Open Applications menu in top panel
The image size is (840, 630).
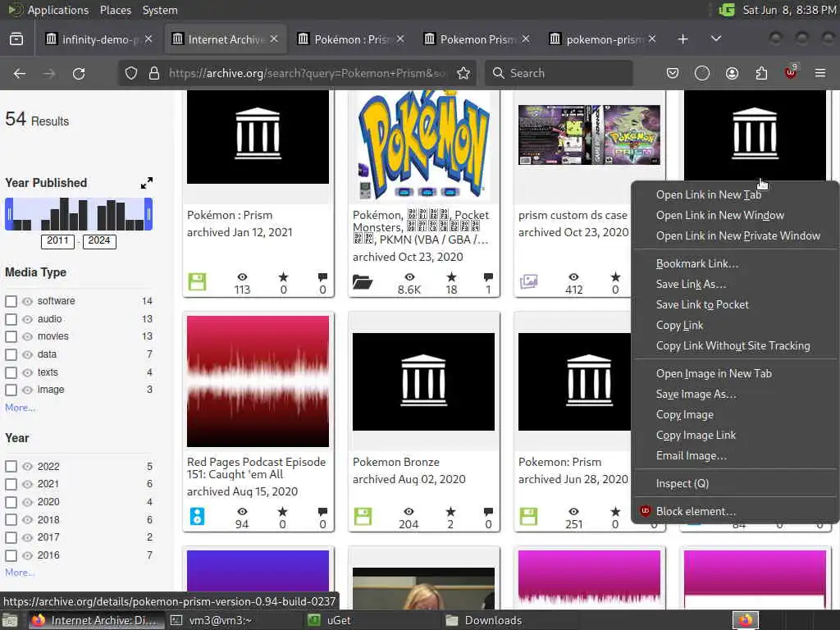(58, 10)
